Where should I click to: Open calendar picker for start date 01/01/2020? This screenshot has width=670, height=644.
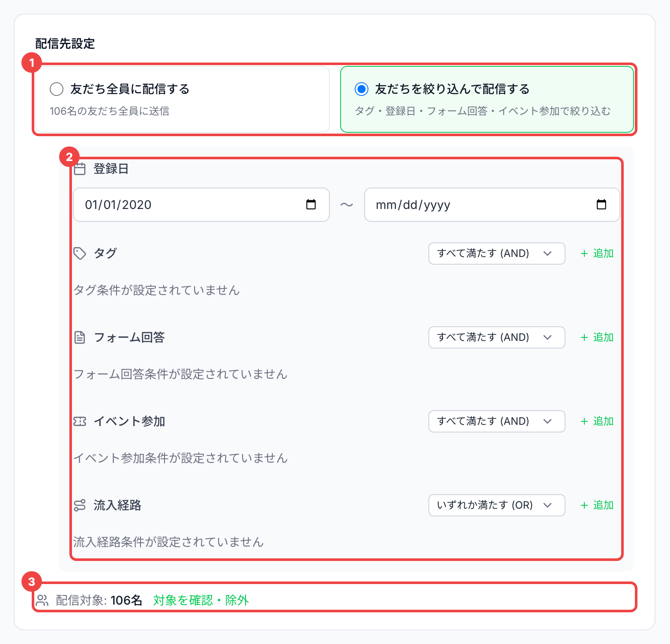311,205
